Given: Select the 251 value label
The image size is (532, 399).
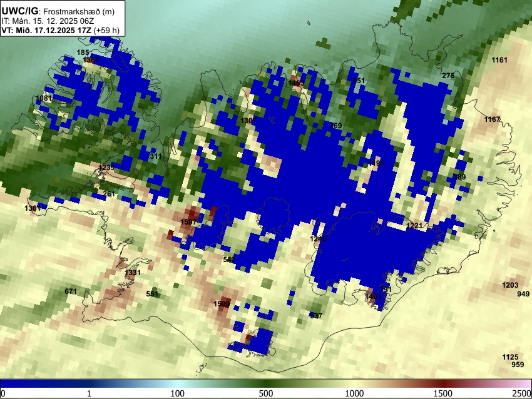Looking at the screenshot, I should point(359,80).
